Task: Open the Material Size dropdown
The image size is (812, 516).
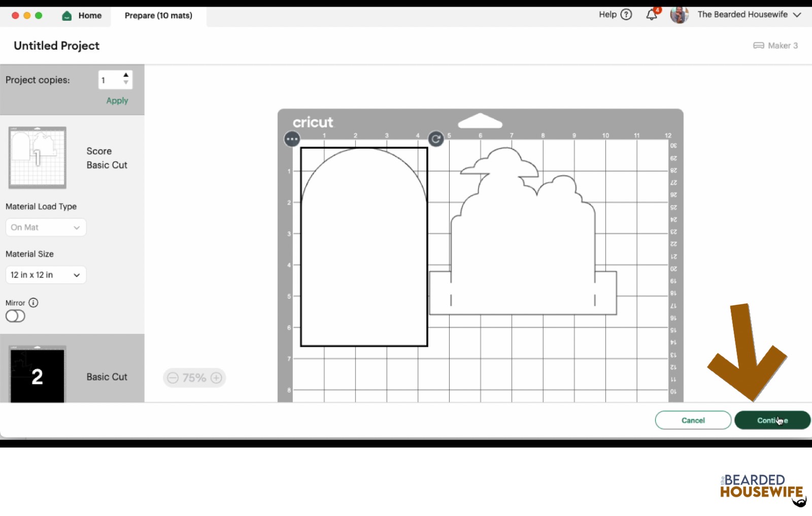Action: coord(46,275)
